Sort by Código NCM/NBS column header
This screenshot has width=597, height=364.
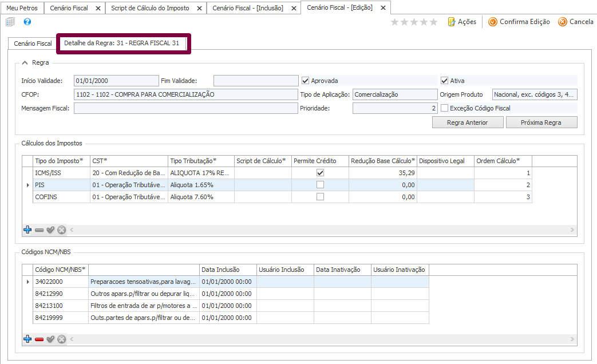point(61,270)
